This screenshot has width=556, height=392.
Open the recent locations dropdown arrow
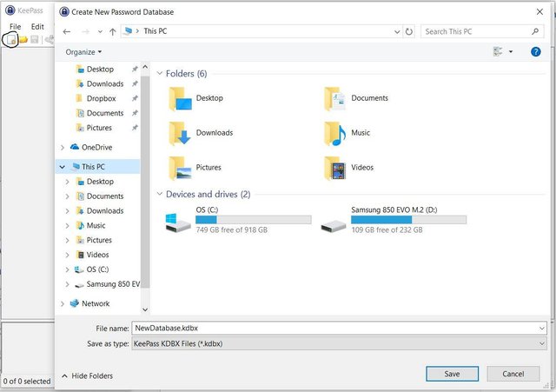(x=100, y=31)
